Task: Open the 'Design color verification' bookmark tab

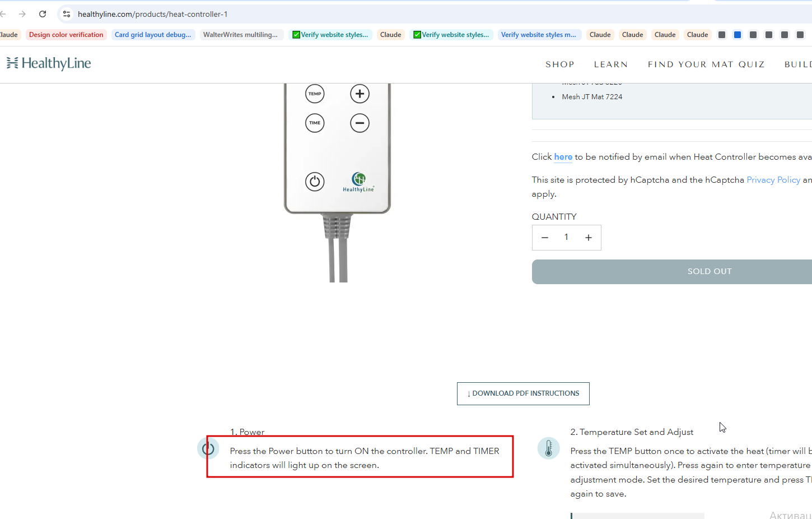Action: 66,35
